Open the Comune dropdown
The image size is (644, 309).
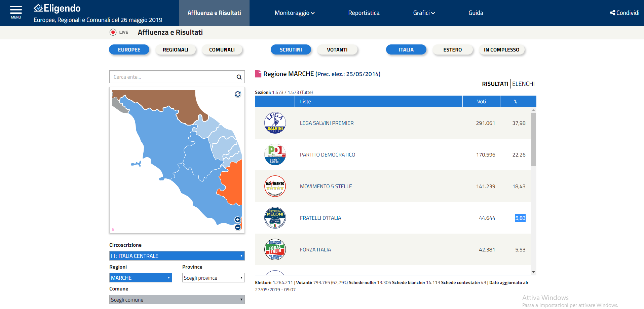click(x=177, y=300)
